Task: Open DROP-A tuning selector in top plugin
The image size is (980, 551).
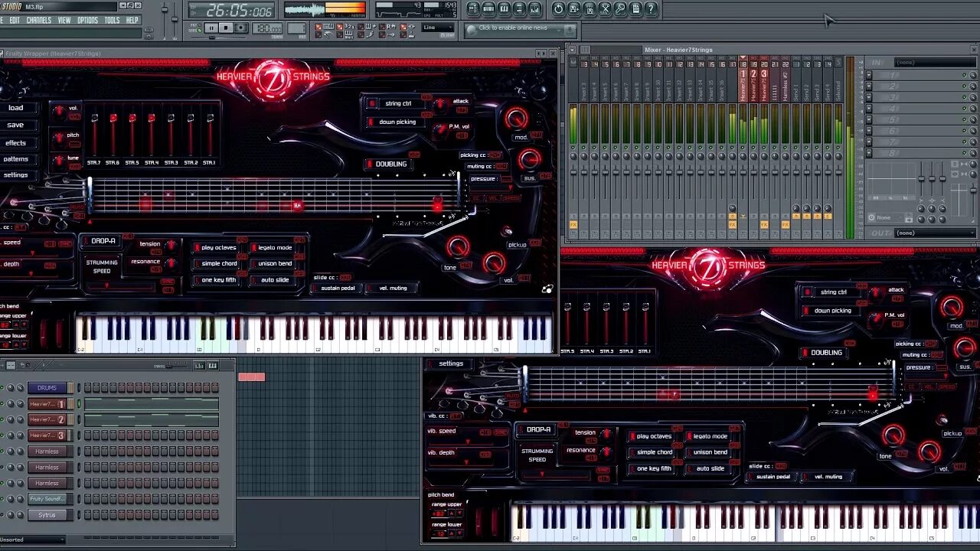Action: pos(100,241)
